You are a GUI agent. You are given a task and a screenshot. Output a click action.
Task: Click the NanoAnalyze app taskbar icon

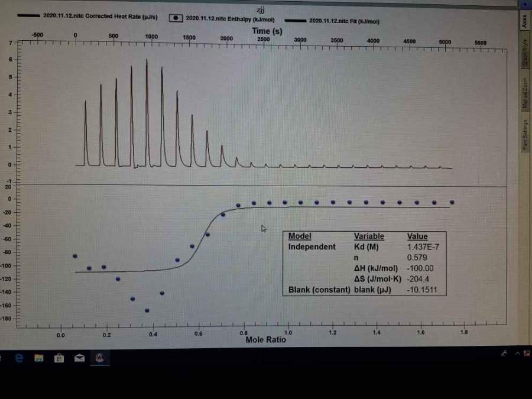[x=100, y=358]
